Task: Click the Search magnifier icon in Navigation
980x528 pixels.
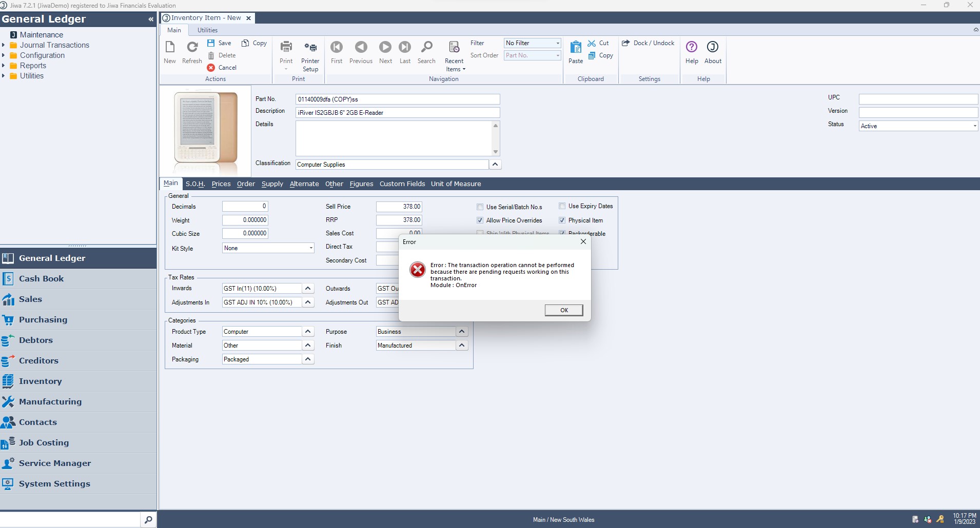Action: click(x=426, y=48)
